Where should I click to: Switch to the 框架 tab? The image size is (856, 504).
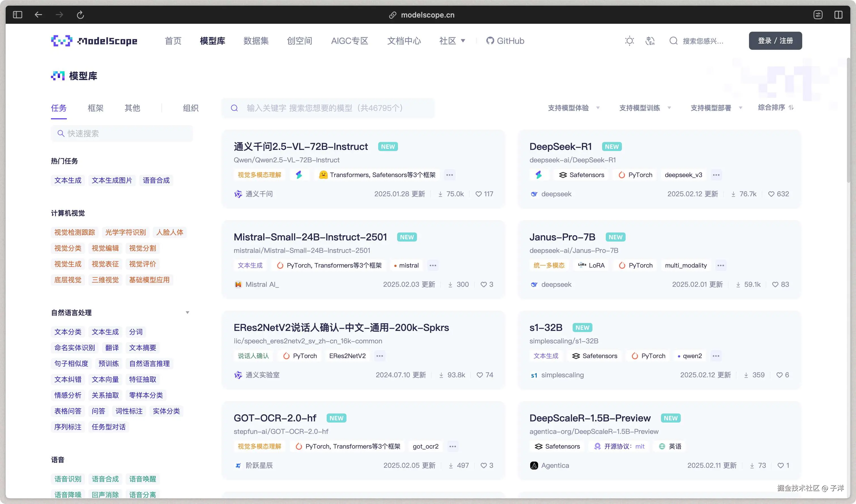click(95, 108)
